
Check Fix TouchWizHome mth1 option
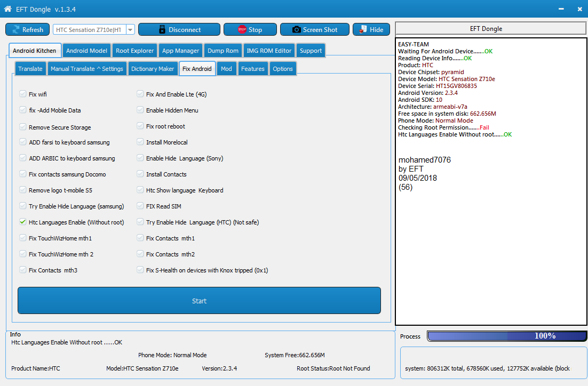point(23,238)
